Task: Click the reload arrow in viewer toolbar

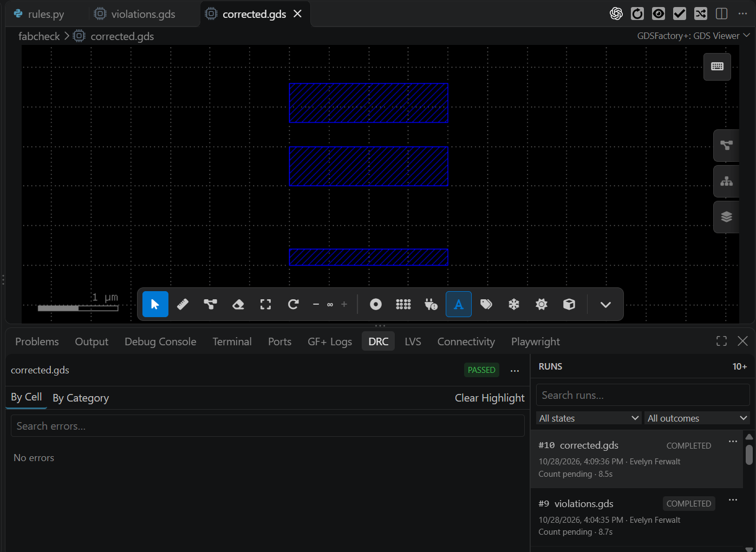Action: (x=294, y=304)
